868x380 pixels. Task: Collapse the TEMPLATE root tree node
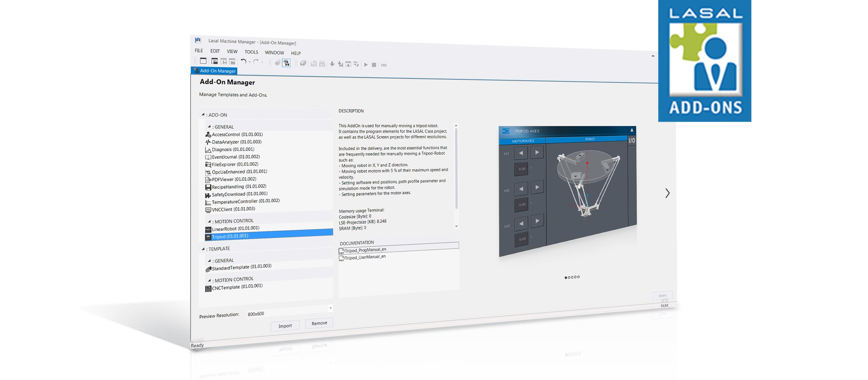[203, 249]
